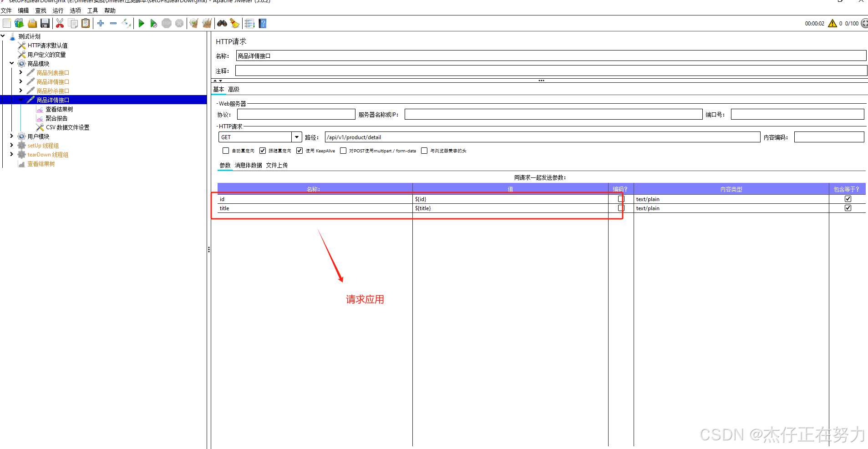Uncheck the 跟随重定向 checkbox

click(x=263, y=151)
